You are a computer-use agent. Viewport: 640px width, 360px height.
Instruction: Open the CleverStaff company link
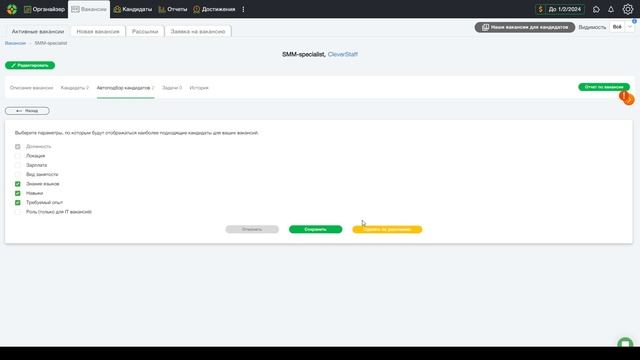[x=342, y=54]
